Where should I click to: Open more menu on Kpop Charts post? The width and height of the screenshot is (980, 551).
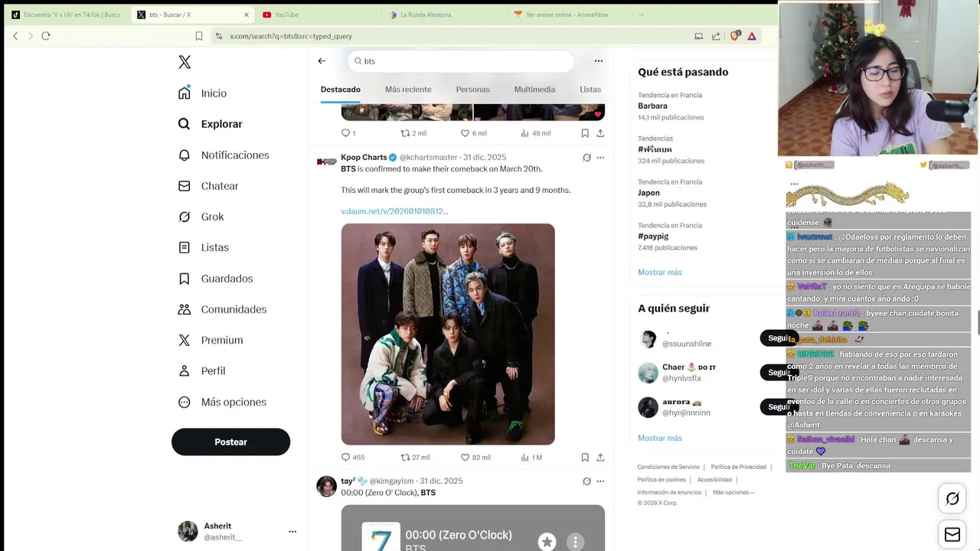click(x=600, y=158)
